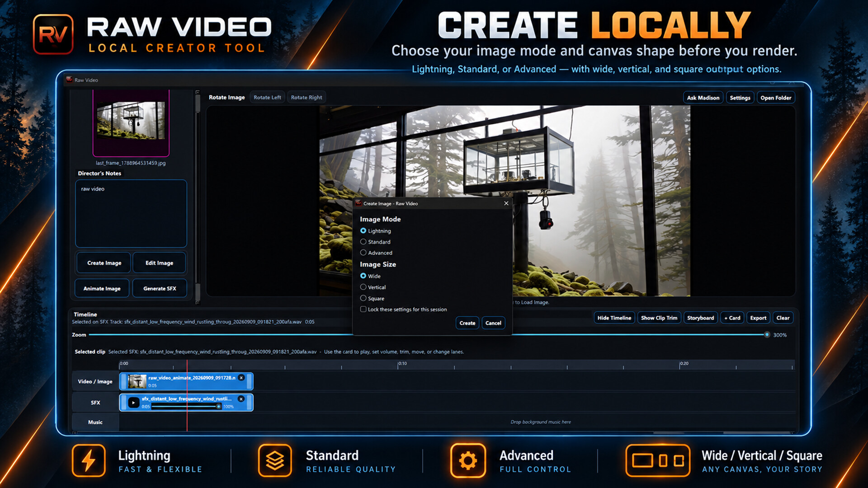Click the Music track drop area

[457, 422]
